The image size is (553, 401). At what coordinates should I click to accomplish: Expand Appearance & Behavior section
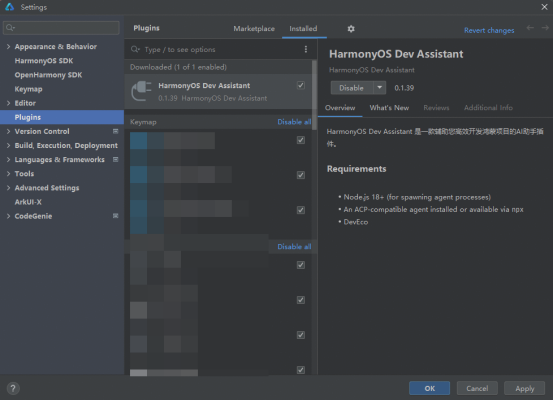(x=8, y=47)
